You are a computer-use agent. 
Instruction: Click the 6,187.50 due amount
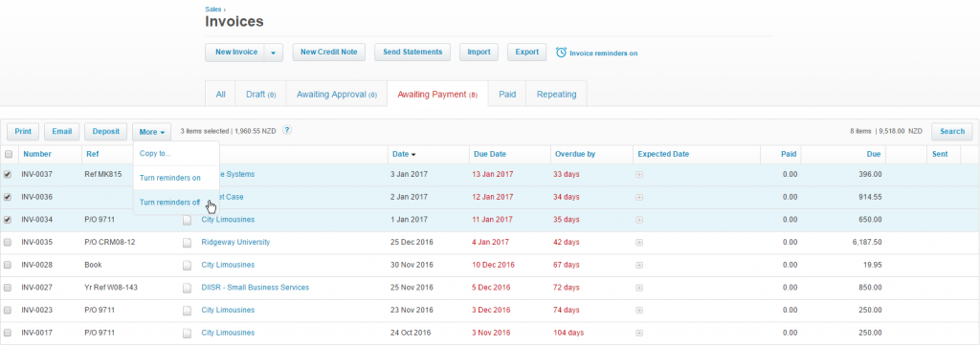[867, 242]
